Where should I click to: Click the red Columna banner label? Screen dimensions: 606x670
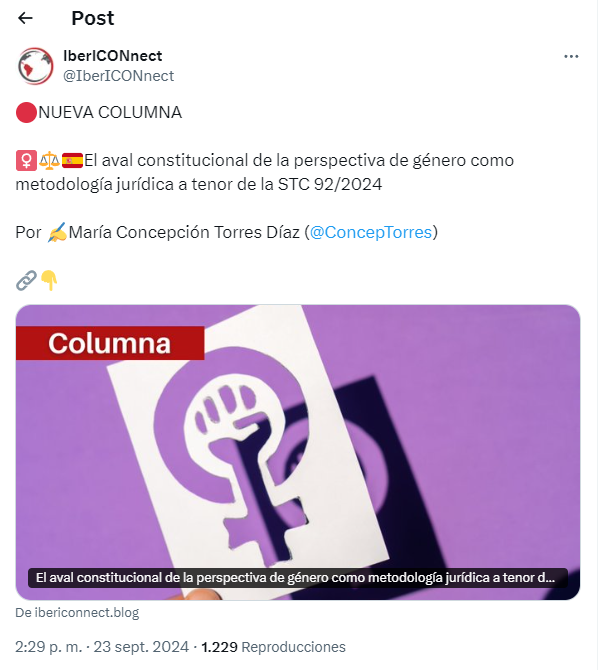click(110, 343)
